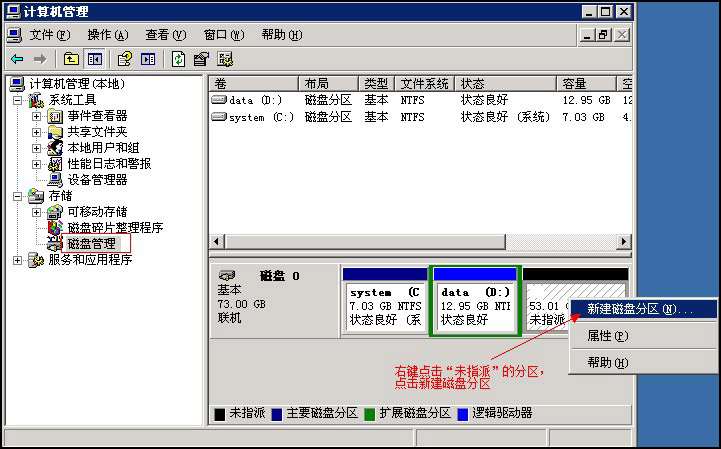Image resolution: width=721 pixels, height=449 pixels.
Task: Collapse the 存储 tree node
Action: [17, 196]
